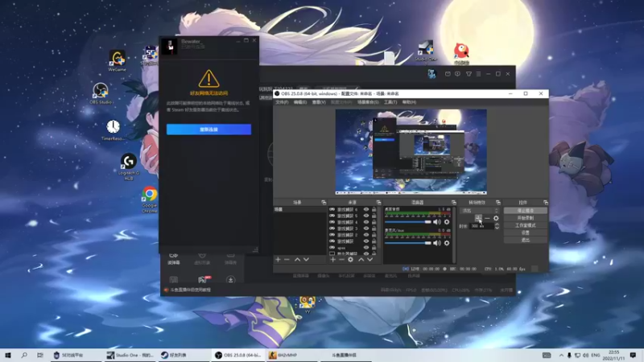Open Google Chrome desktop shortcut
Viewport: 644px width, 362px height.
coord(150,200)
